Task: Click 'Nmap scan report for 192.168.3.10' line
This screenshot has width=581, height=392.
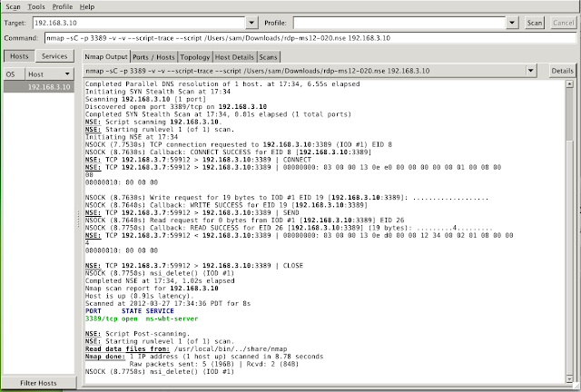Action: [x=152, y=289]
